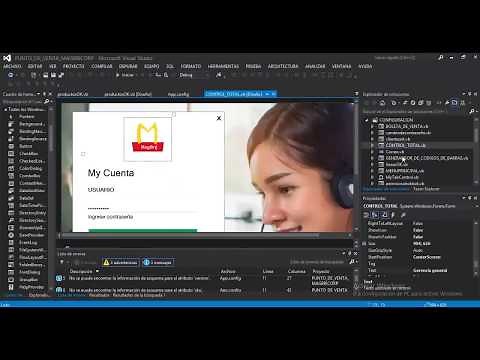The image size is (480, 360).
Task: Expand GENERADOR DE CODIGOS DE BARRAS.vb node
Action: pyautogui.click(x=372, y=158)
